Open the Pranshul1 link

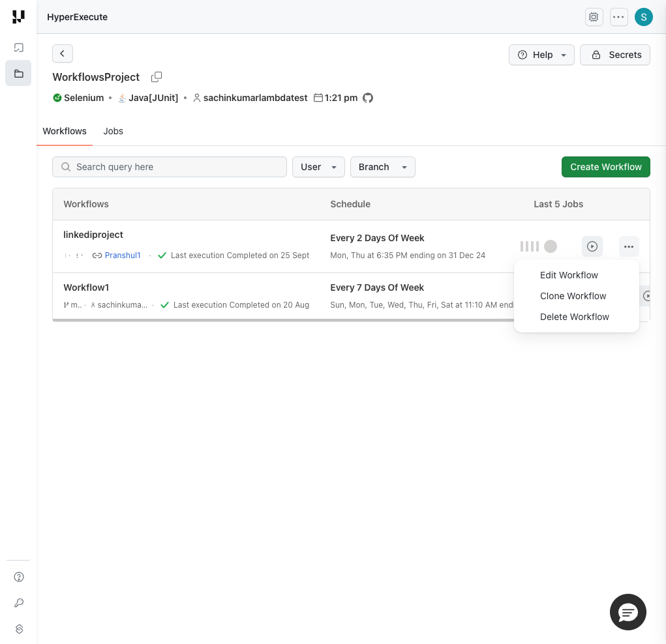123,256
